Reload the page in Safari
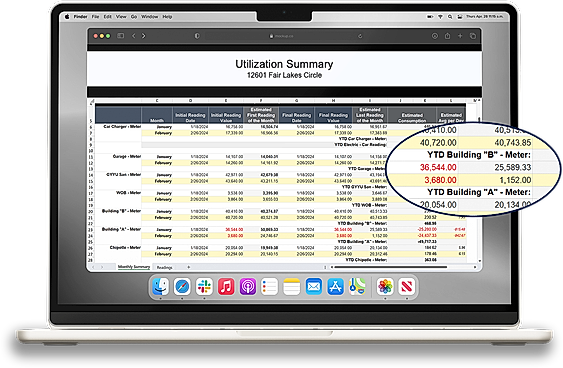Screen dimensions: 563x368 360,36
